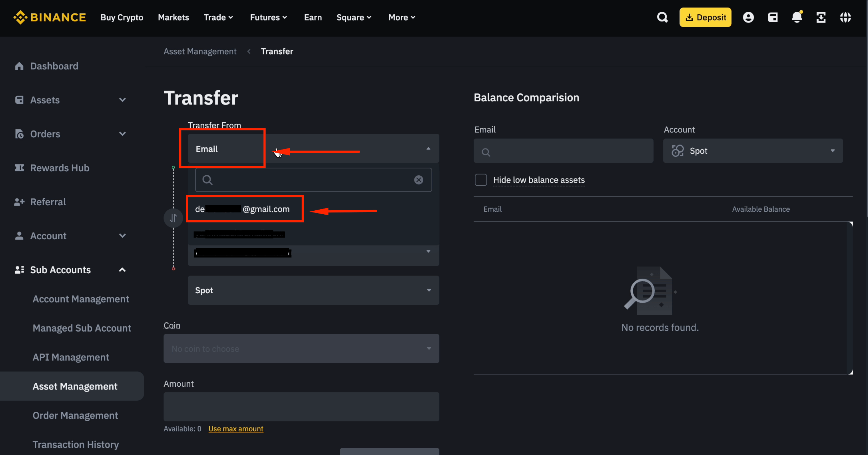Image resolution: width=868 pixels, height=455 pixels.
Task: Open the user profile icon
Action: click(748, 17)
